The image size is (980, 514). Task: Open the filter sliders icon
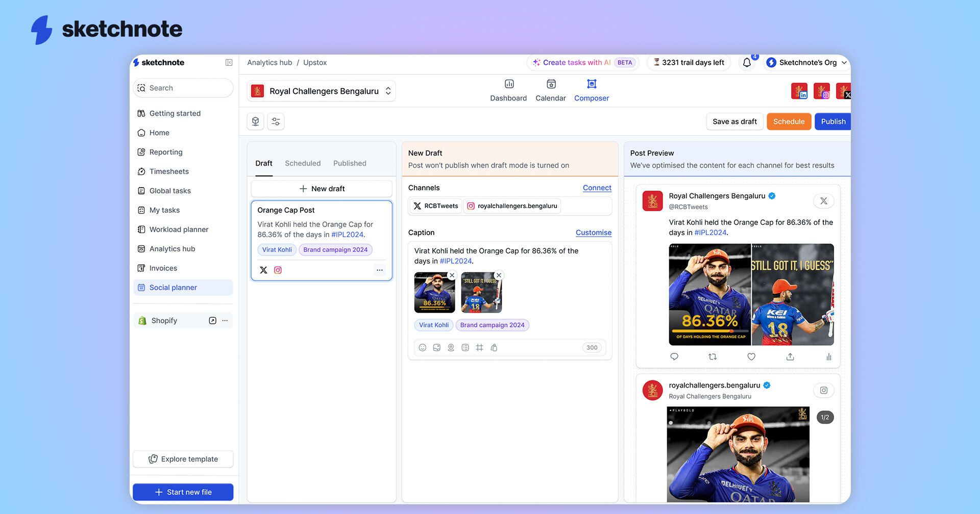point(276,121)
